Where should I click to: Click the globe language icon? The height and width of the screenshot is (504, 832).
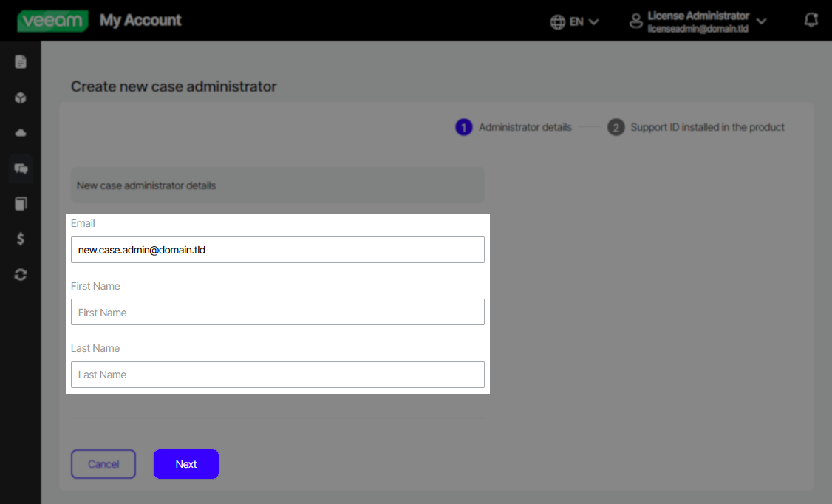coord(558,21)
